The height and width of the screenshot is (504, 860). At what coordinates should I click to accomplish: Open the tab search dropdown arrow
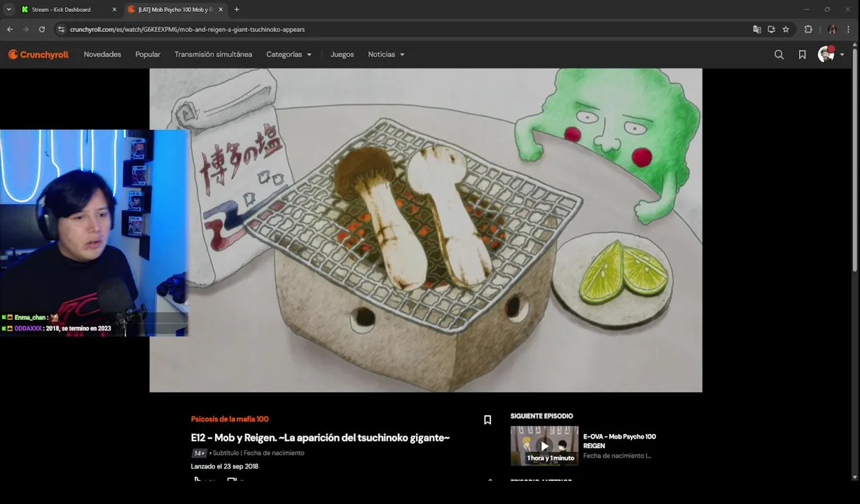point(8,10)
